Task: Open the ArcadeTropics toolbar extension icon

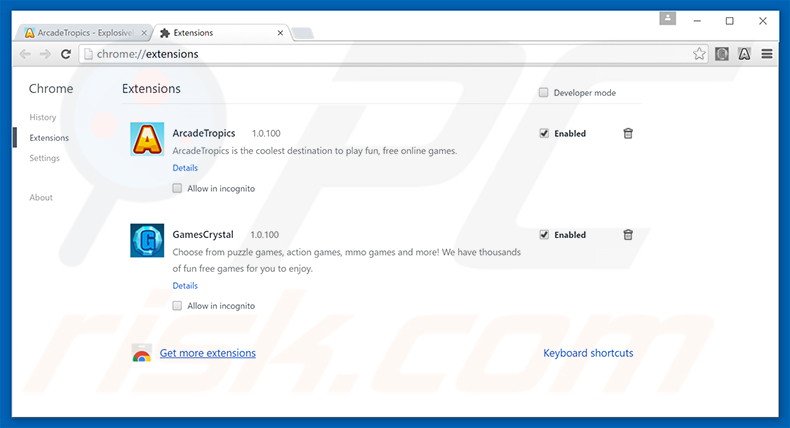Action: (x=744, y=54)
